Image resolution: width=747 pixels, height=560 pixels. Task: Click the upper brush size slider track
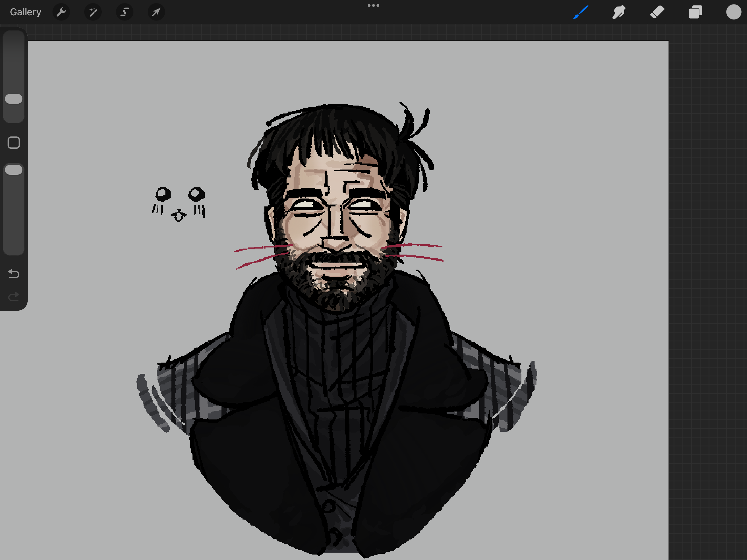[x=14, y=61]
